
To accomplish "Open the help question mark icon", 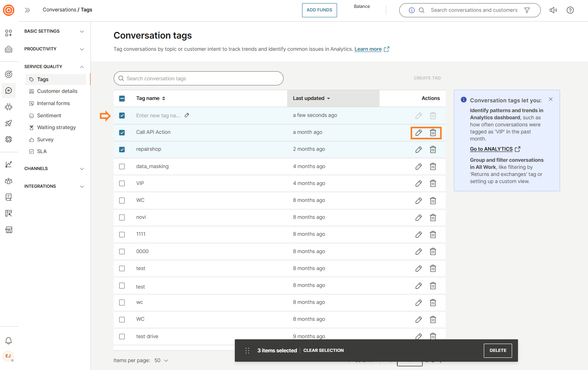I will [570, 10].
